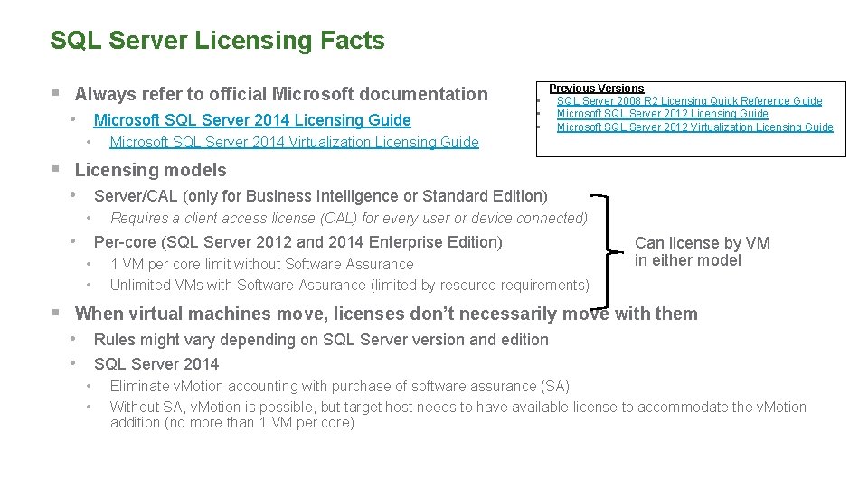The height and width of the screenshot is (488, 868).
Task: Click the 'Previous Versions' heading
Action: tap(596, 88)
